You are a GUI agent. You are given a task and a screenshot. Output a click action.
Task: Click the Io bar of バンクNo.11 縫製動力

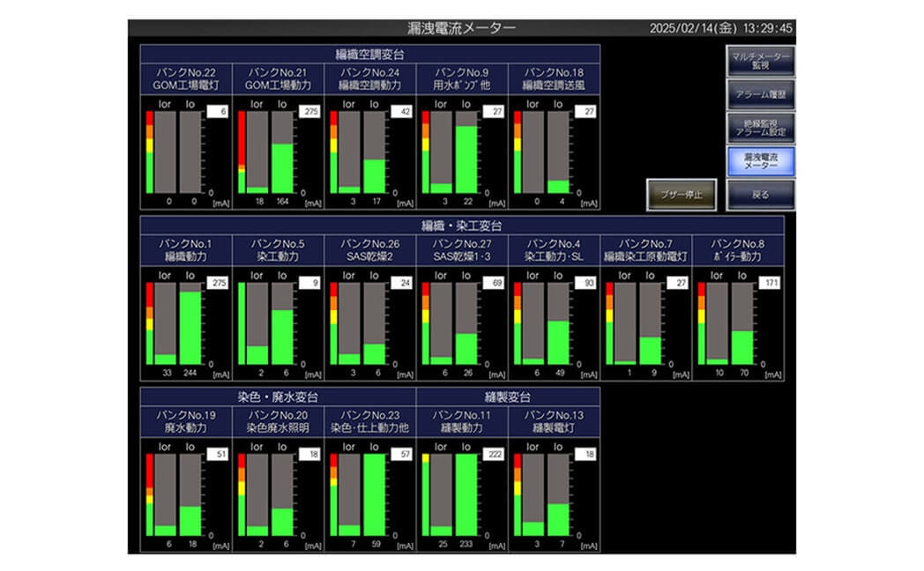tap(466, 494)
